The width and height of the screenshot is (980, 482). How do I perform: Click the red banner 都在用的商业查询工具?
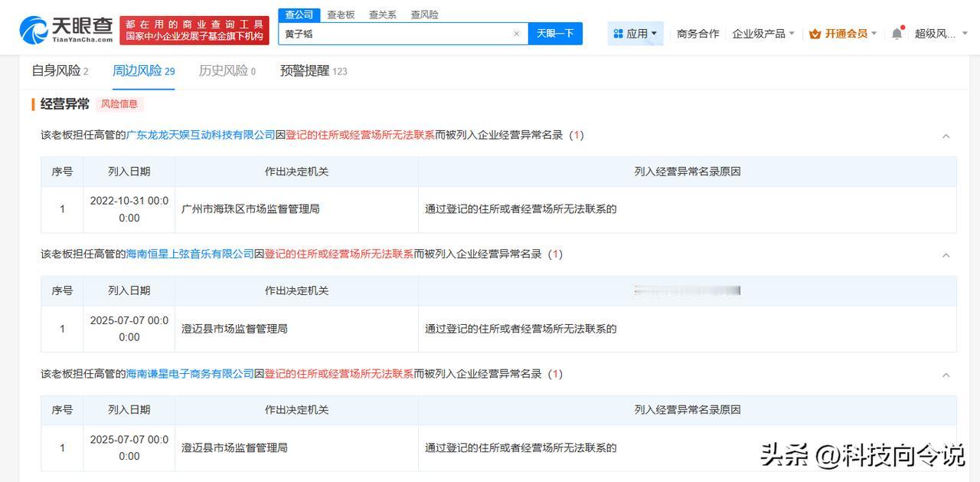point(194,31)
